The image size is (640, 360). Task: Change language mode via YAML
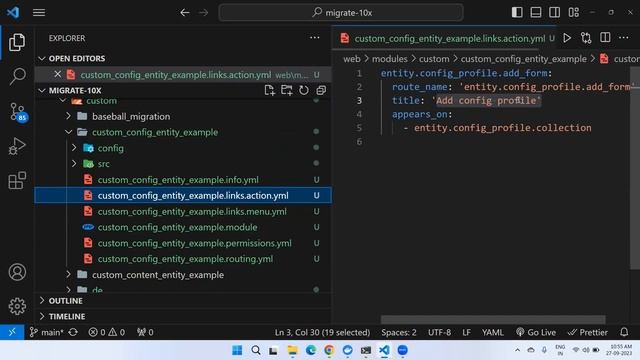pos(493,332)
